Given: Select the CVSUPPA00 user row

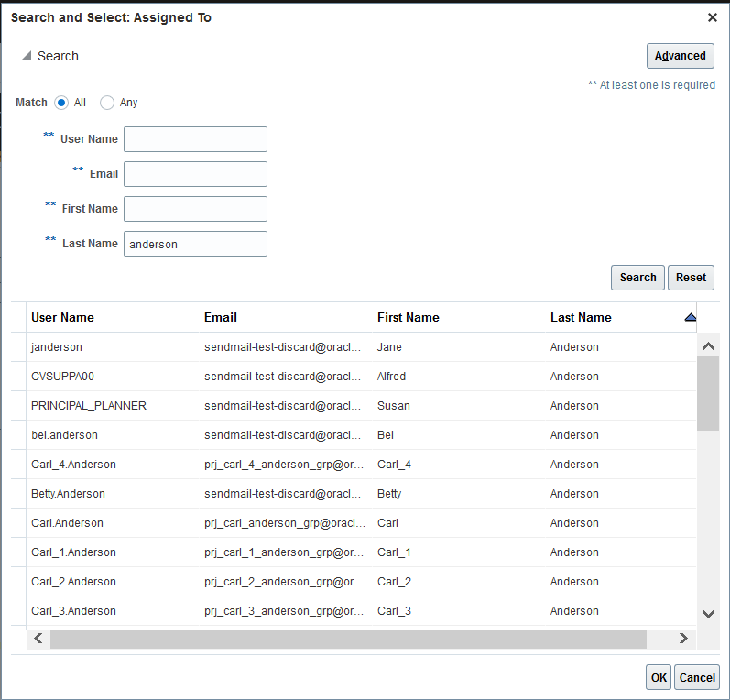Looking at the screenshot, I should [354, 377].
